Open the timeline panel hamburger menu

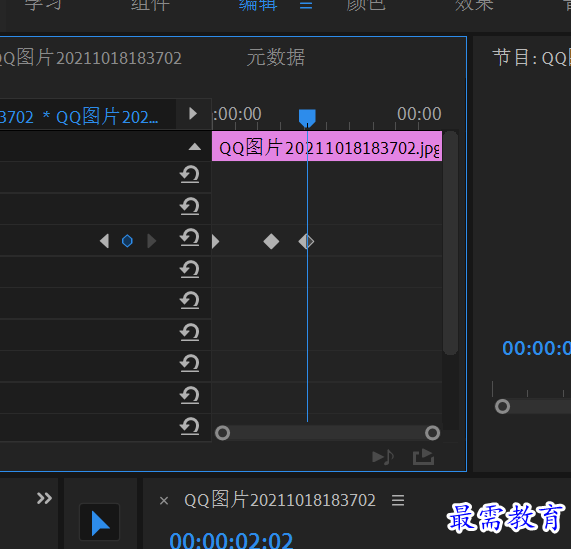[x=398, y=500]
